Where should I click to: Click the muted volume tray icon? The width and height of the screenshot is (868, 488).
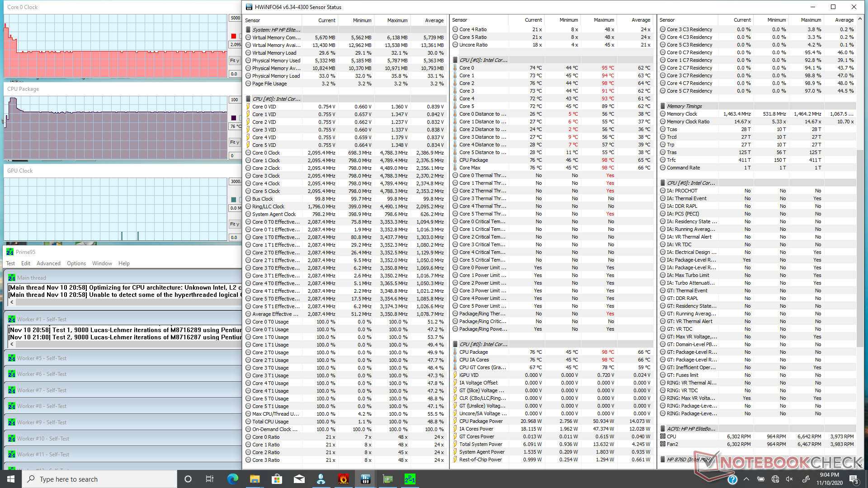pyautogui.click(x=790, y=479)
